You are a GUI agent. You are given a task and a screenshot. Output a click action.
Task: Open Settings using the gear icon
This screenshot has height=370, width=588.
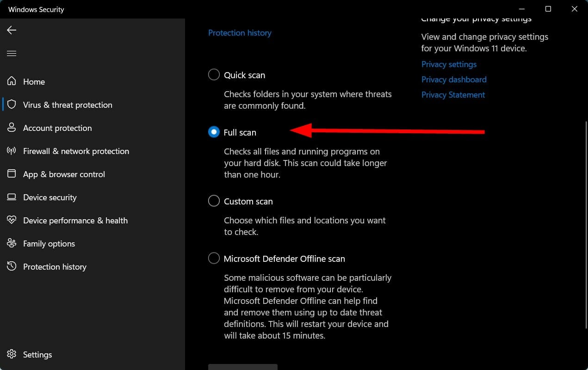[x=11, y=354]
